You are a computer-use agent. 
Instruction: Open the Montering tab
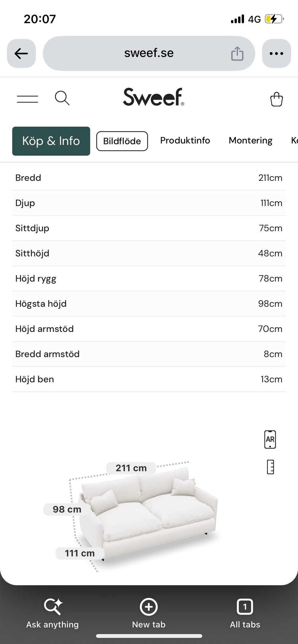tap(251, 140)
